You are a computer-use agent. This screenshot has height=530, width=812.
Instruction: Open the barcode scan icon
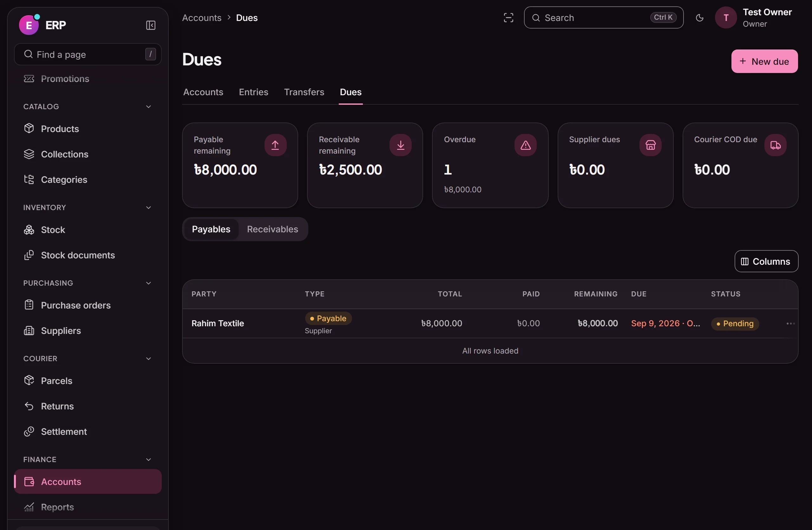(x=508, y=18)
